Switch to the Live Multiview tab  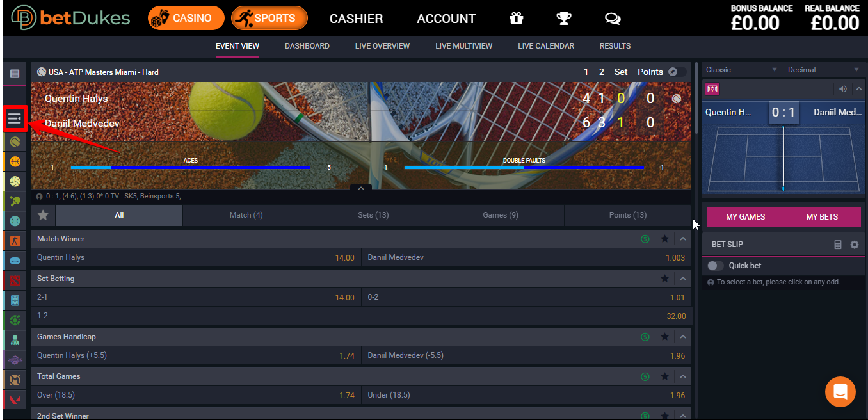tap(464, 46)
